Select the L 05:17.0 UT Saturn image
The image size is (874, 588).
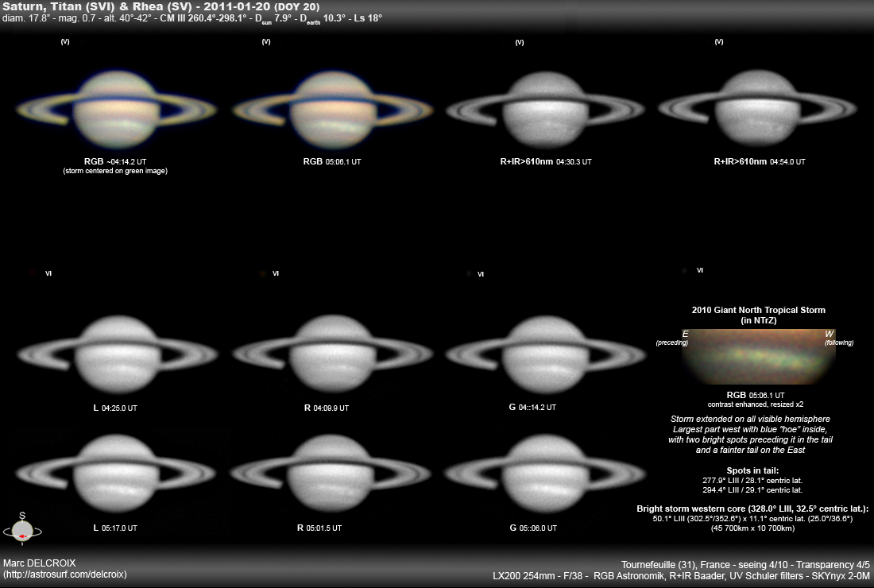[x=116, y=474]
